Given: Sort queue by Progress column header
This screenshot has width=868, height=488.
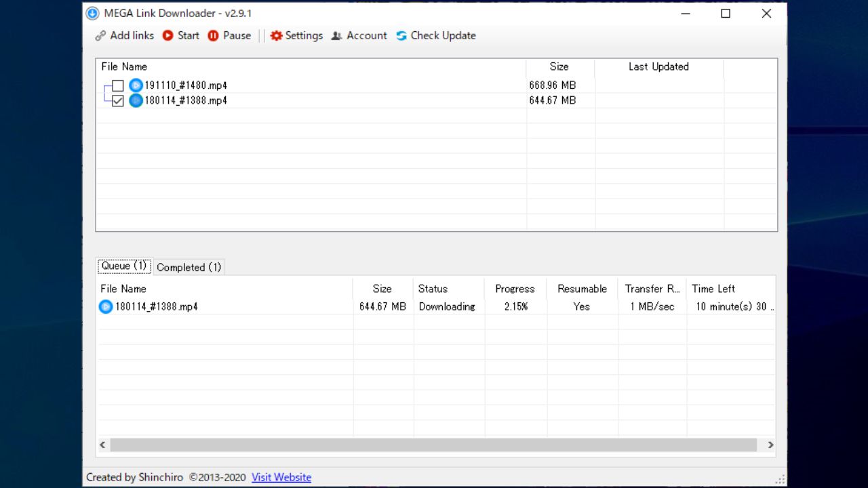Looking at the screenshot, I should [x=515, y=289].
